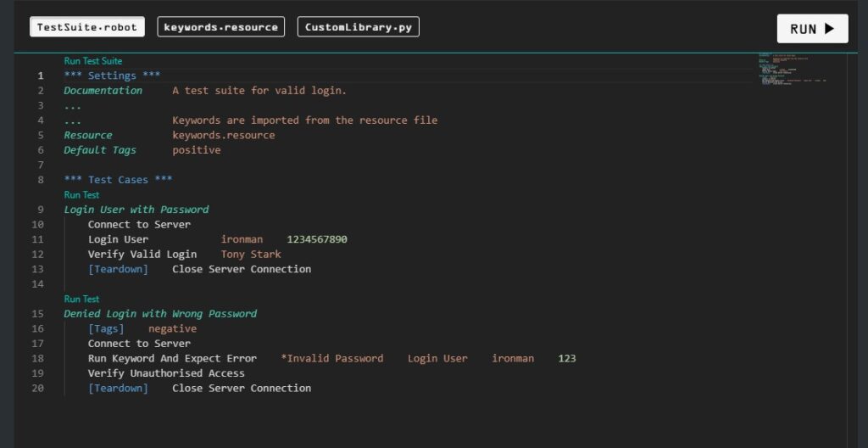Image resolution: width=868 pixels, height=448 pixels.
Task: Run test above Login User with Password
Action: click(81, 195)
